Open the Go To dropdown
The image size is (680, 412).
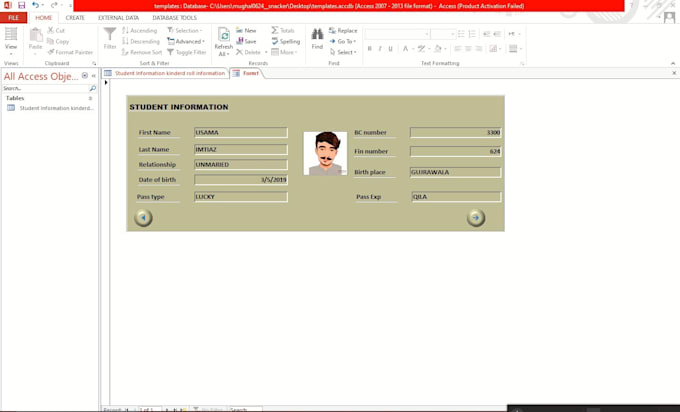[343, 41]
